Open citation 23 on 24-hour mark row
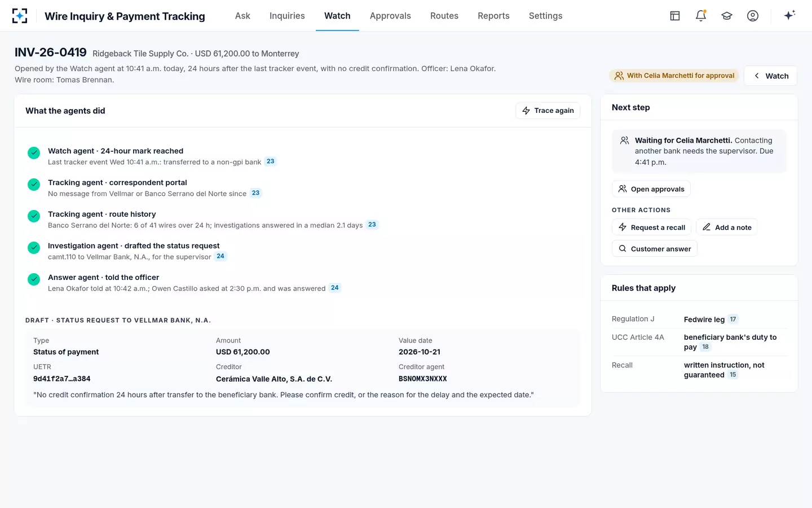 point(271,161)
